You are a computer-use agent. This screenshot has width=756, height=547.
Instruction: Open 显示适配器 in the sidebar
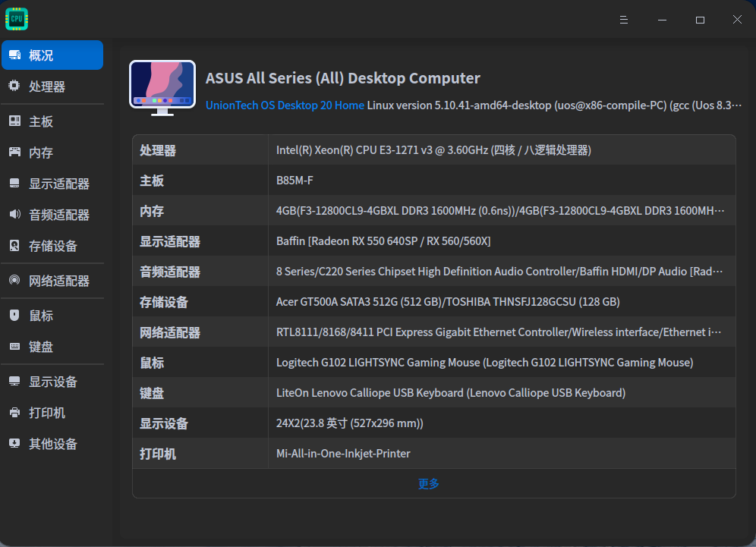click(52, 184)
